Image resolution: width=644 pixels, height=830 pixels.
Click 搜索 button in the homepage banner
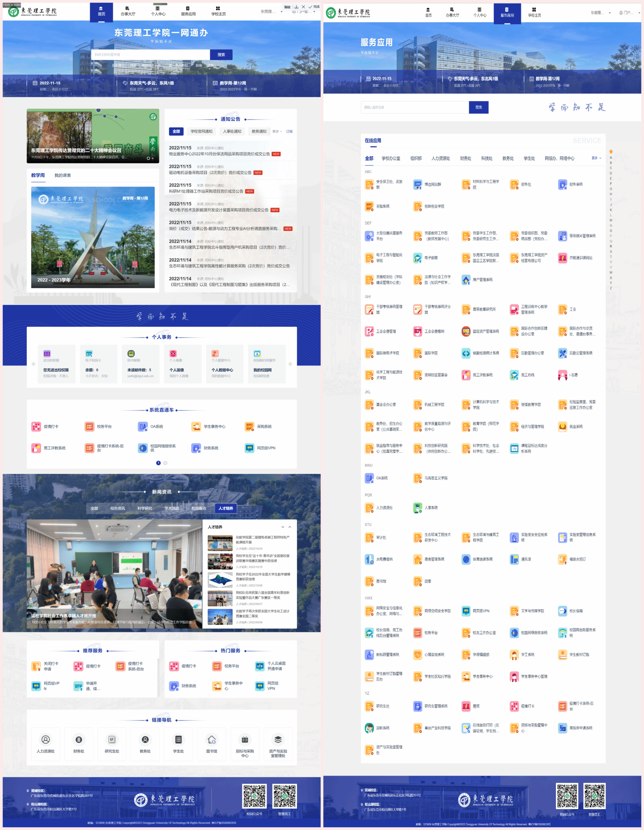point(221,55)
